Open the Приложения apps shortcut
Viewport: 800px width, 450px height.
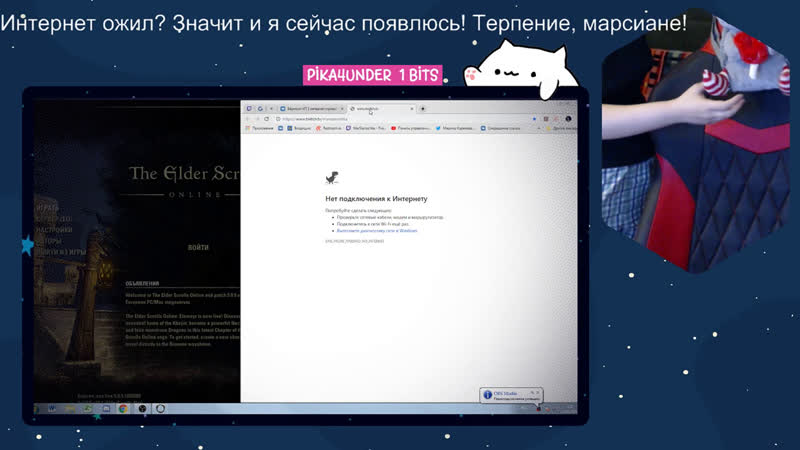[260, 128]
